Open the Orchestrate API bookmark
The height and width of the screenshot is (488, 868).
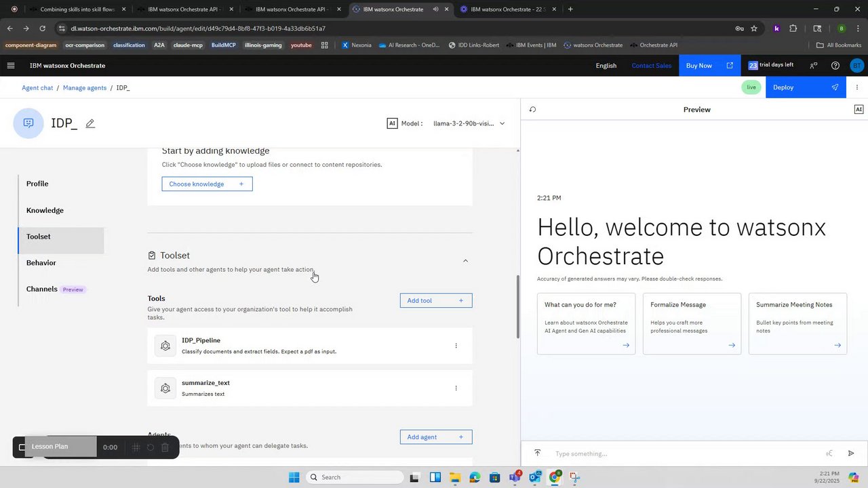[x=653, y=45]
